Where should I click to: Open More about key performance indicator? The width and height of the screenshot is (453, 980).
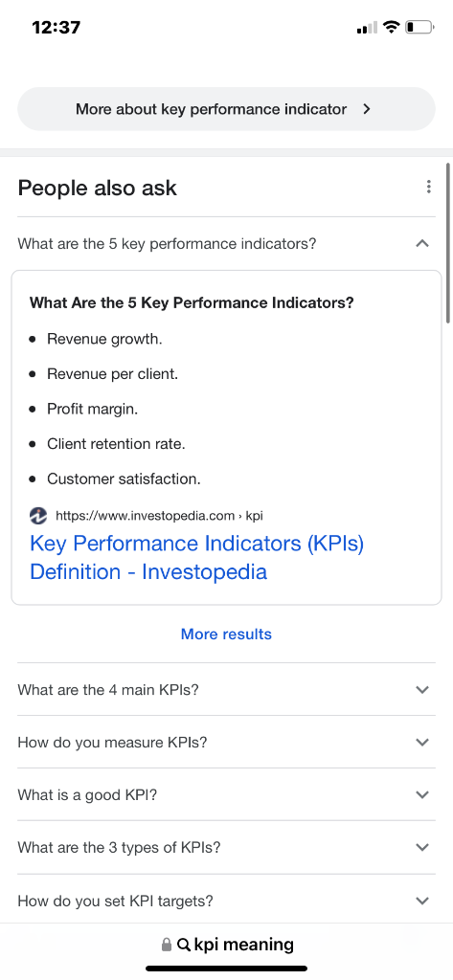click(x=226, y=109)
